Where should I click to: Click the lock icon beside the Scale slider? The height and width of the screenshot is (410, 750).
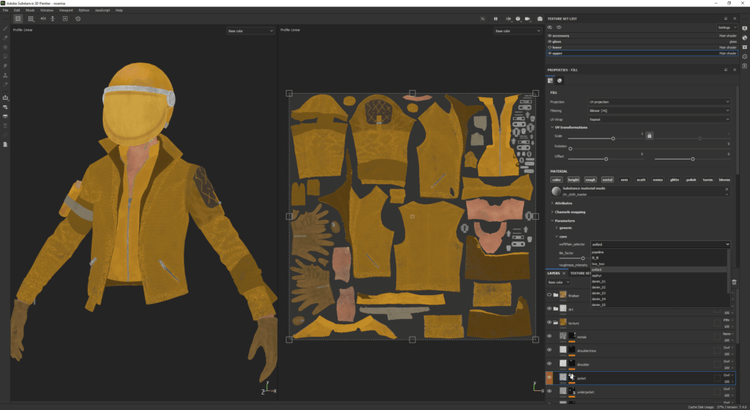click(x=649, y=135)
